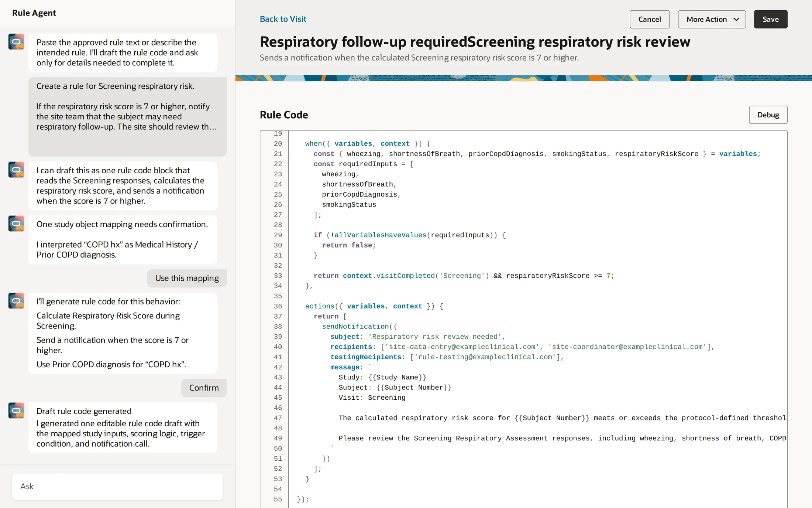
Task: Click 'site-coordinator@exampleclinical.com' in code
Action: 627,347
